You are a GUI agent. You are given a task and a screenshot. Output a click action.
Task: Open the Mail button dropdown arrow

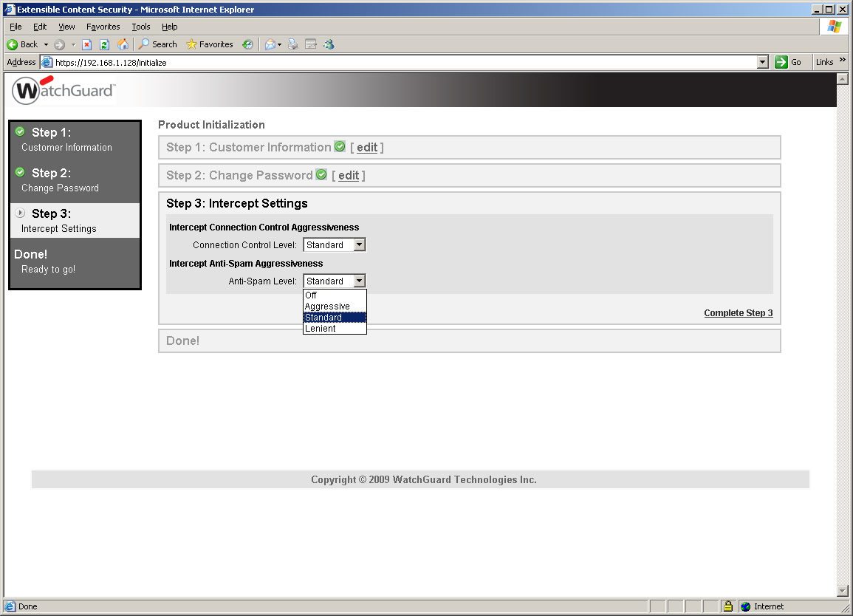[x=280, y=44]
